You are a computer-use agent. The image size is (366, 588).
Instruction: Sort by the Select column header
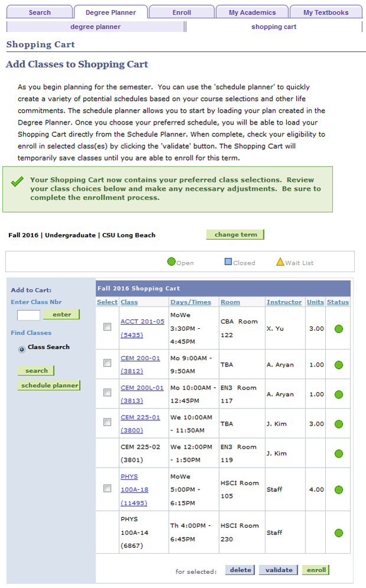click(107, 302)
